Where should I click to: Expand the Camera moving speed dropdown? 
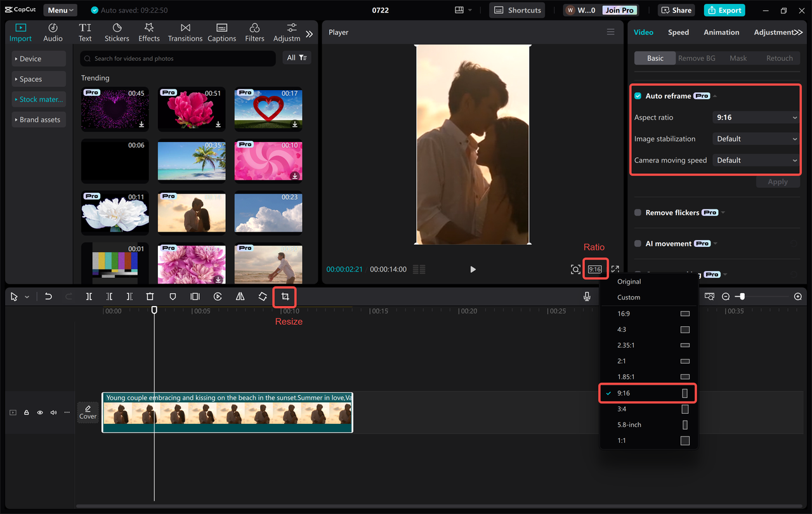(755, 160)
